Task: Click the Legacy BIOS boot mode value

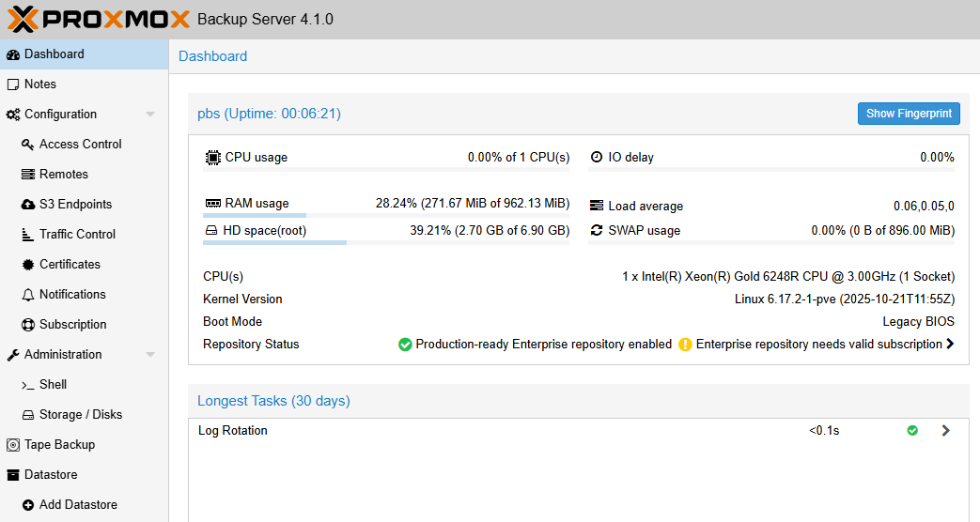Action: [x=918, y=322]
